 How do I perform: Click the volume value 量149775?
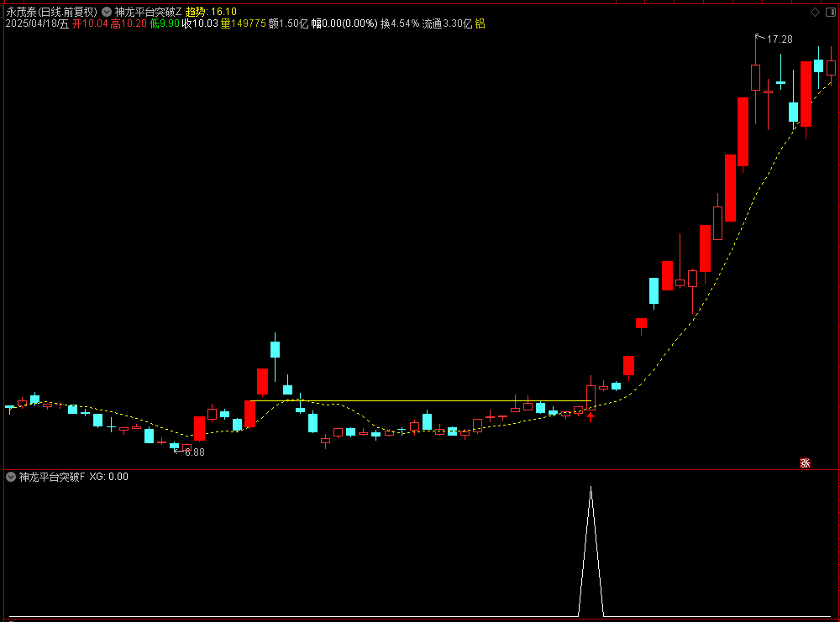pyautogui.click(x=244, y=24)
